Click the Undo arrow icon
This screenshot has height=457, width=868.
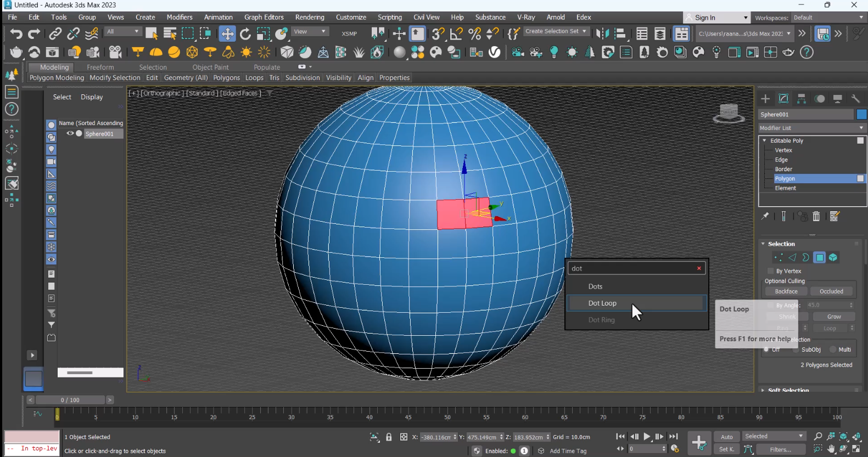[16, 34]
